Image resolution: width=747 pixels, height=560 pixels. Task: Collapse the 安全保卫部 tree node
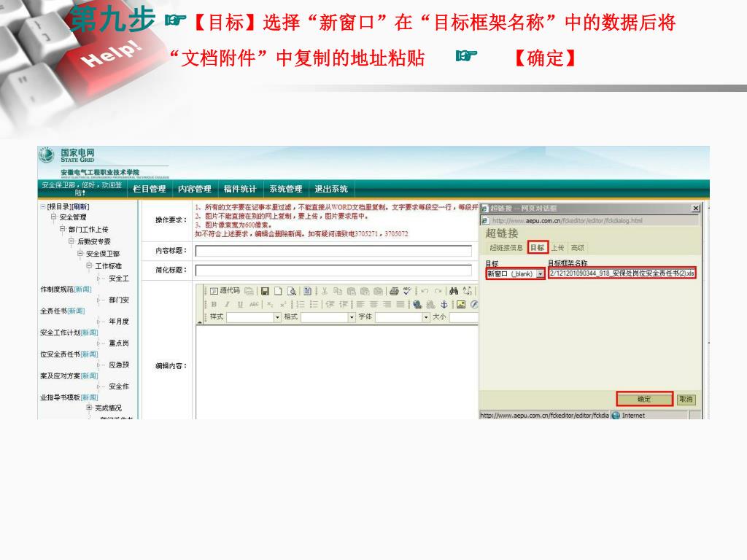[x=80, y=253]
